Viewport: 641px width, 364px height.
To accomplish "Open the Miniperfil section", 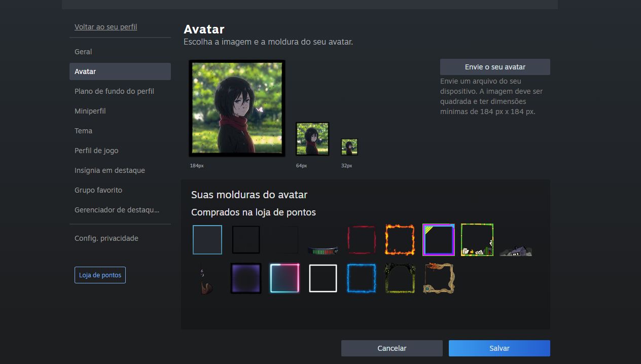I will (x=120, y=111).
